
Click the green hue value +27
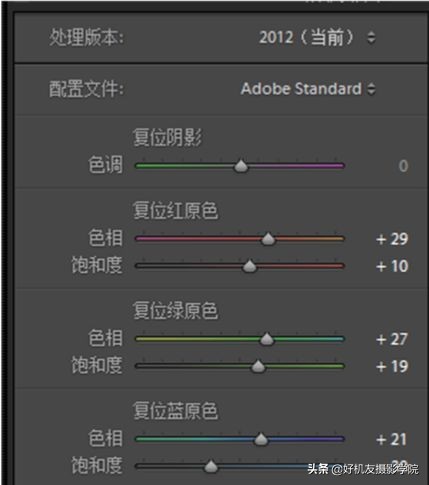(392, 339)
